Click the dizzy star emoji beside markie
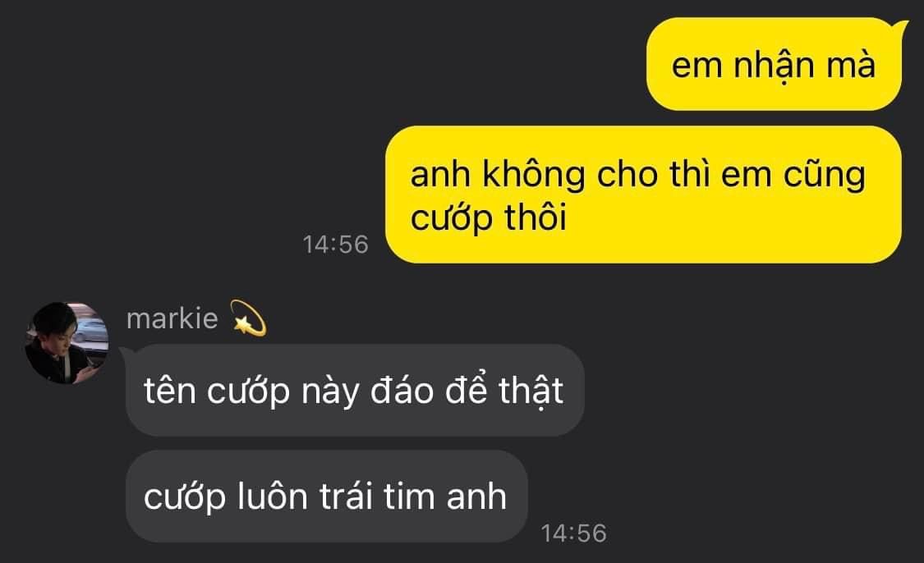The image size is (924, 563). click(x=248, y=318)
